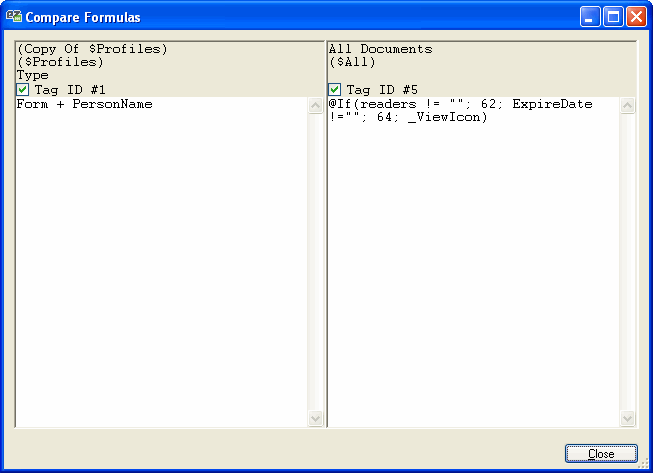Click the right pane's vertical scrollbar track
The width and height of the screenshot is (653, 473).
628,260
